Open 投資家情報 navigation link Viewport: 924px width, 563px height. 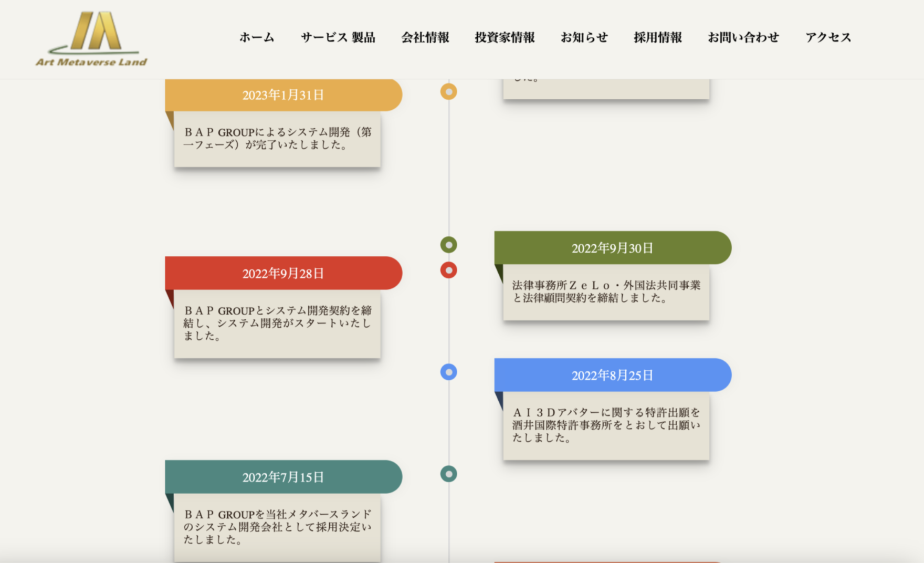point(505,37)
